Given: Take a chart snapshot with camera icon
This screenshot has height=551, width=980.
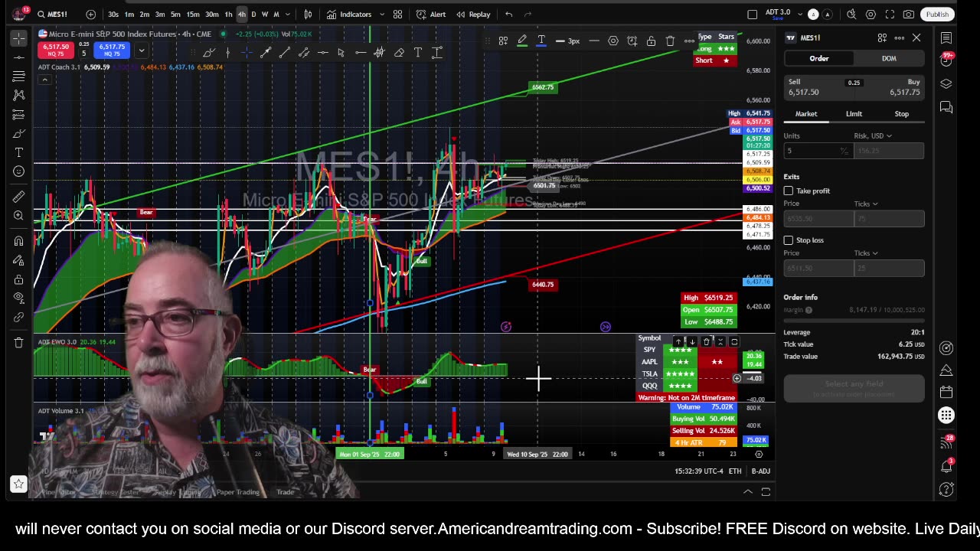Looking at the screenshot, I should click(909, 15).
